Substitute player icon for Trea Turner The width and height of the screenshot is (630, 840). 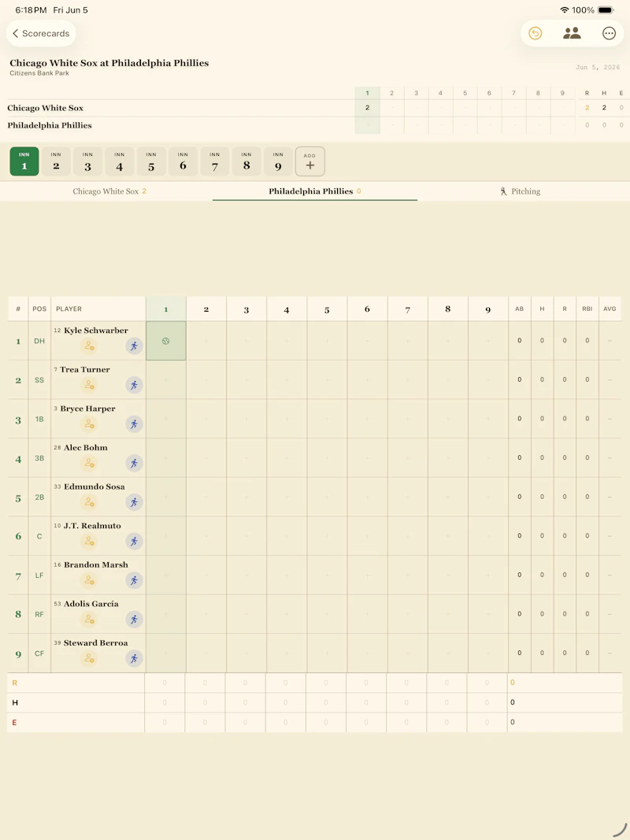90,385
